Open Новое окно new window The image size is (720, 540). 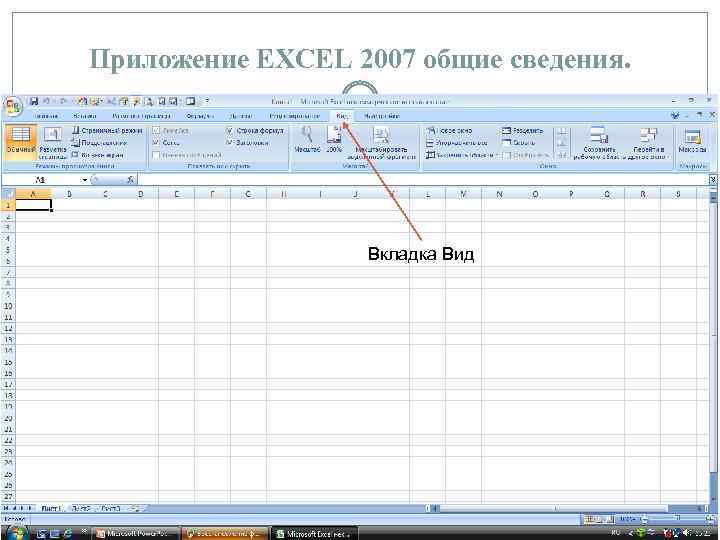tap(449, 131)
